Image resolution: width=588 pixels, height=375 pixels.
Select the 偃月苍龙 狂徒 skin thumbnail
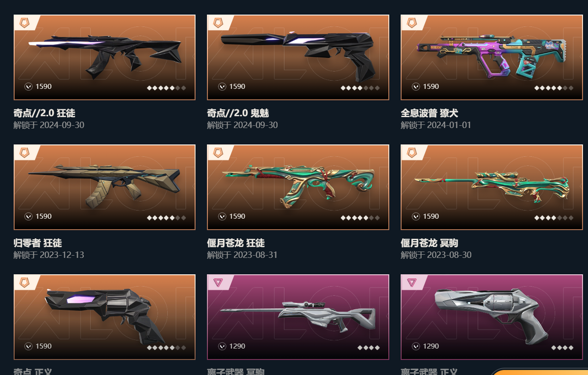click(298, 187)
